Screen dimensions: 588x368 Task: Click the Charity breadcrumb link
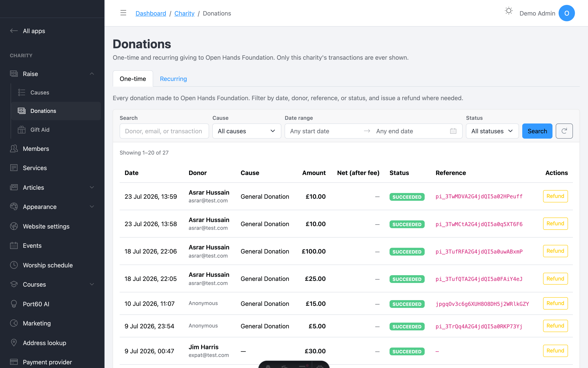pyautogui.click(x=184, y=13)
